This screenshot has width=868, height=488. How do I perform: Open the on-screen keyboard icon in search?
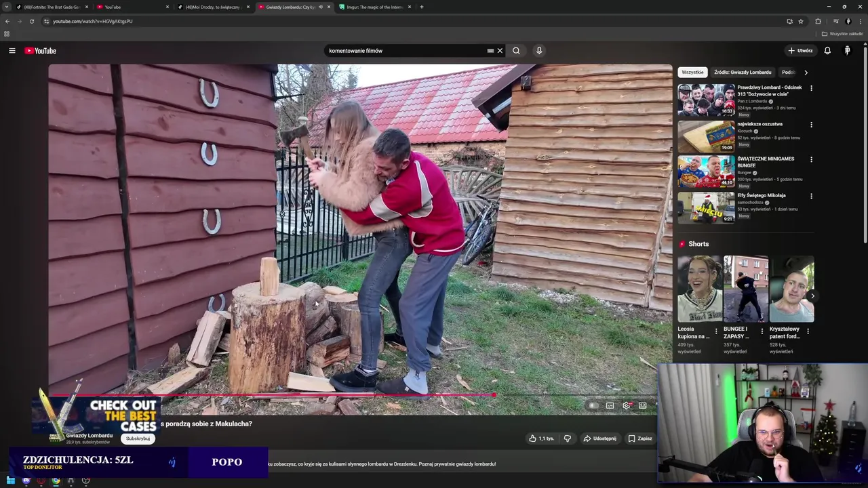coord(490,51)
